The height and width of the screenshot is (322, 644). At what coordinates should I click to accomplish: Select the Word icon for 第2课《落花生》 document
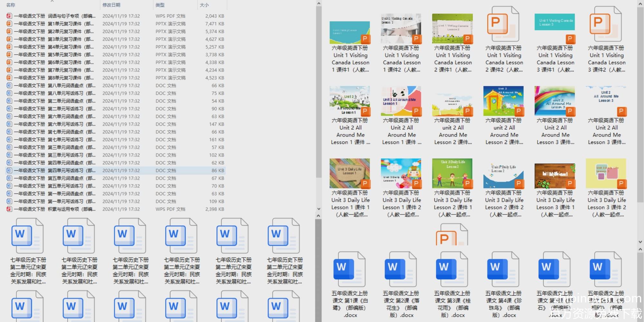tap(401, 269)
